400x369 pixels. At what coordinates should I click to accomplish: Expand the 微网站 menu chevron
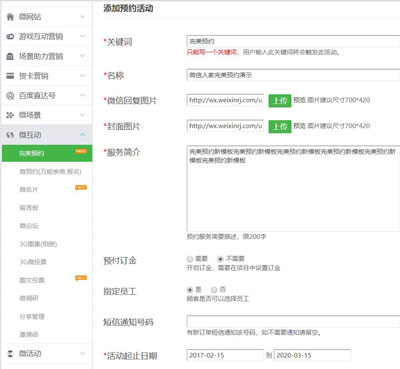(82, 16)
